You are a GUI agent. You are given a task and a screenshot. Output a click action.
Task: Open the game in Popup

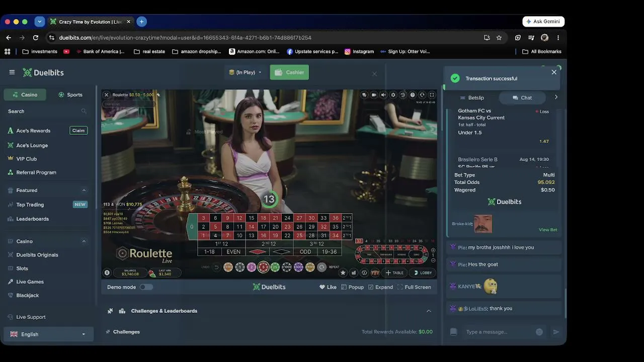click(x=352, y=287)
